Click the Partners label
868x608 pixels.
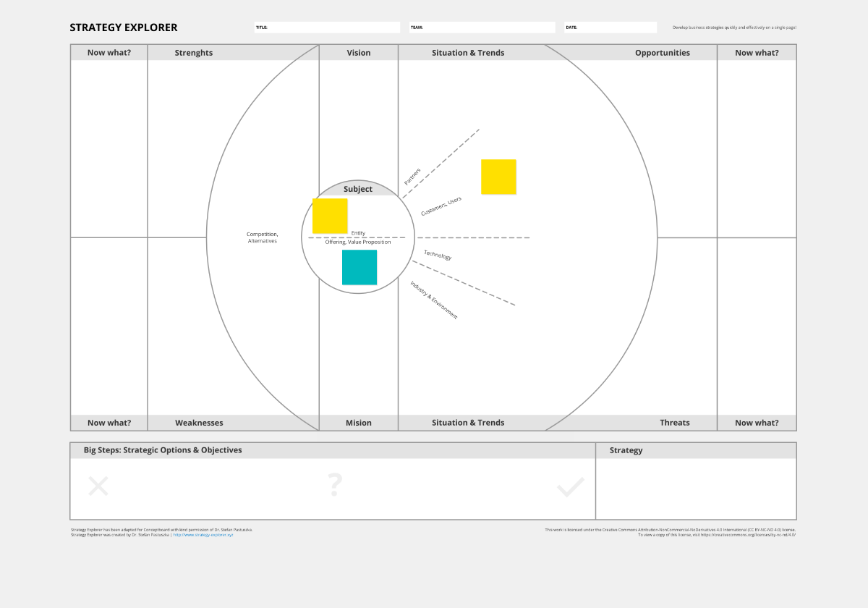point(412,177)
